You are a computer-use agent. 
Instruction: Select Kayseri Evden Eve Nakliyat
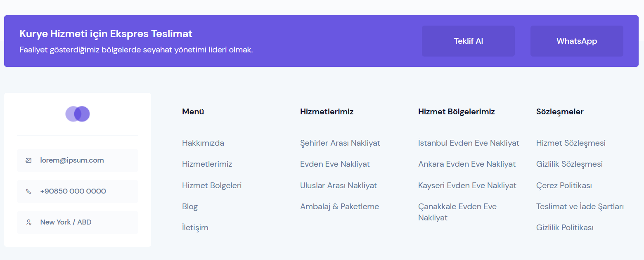click(467, 185)
